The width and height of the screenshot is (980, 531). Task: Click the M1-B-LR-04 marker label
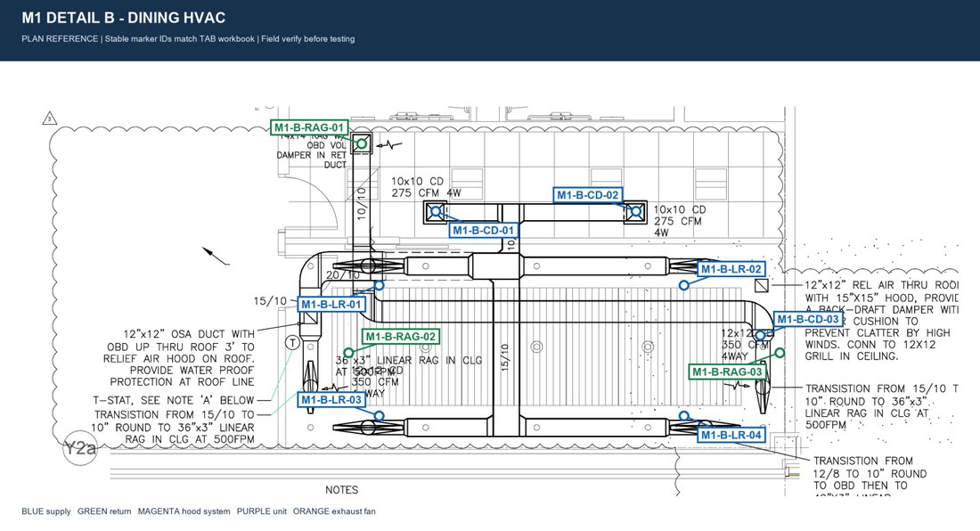(731, 435)
